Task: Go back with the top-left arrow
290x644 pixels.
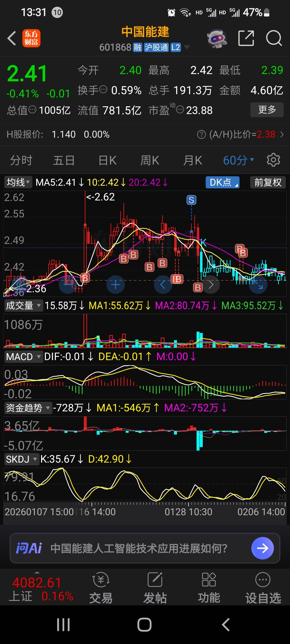Action: pyautogui.click(x=12, y=38)
